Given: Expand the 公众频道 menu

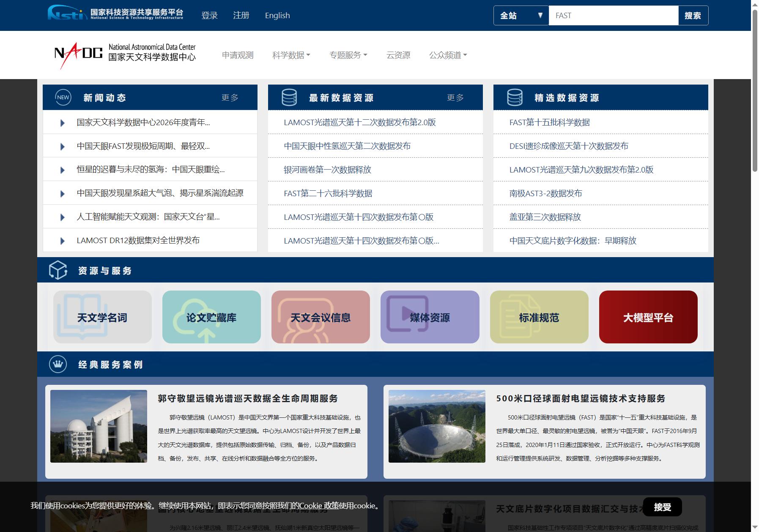Looking at the screenshot, I should click(448, 55).
